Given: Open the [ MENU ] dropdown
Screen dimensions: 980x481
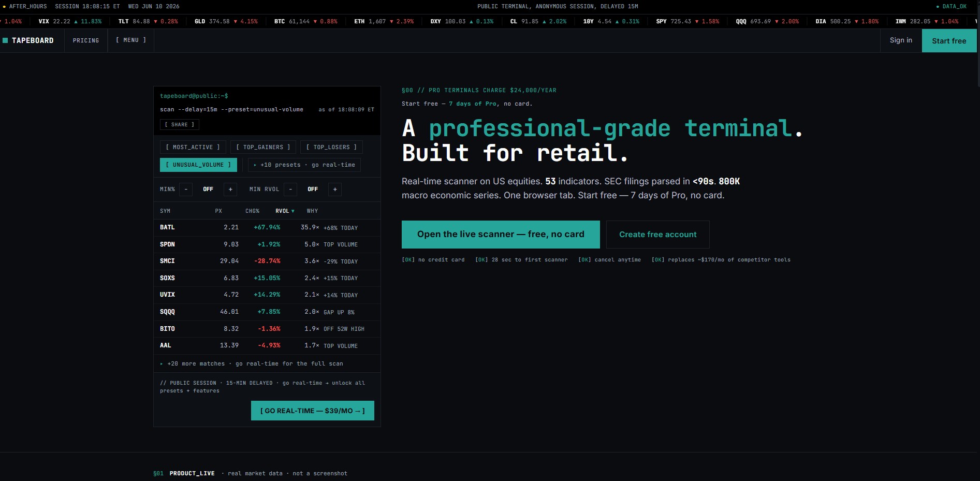Looking at the screenshot, I should tap(131, 40).
